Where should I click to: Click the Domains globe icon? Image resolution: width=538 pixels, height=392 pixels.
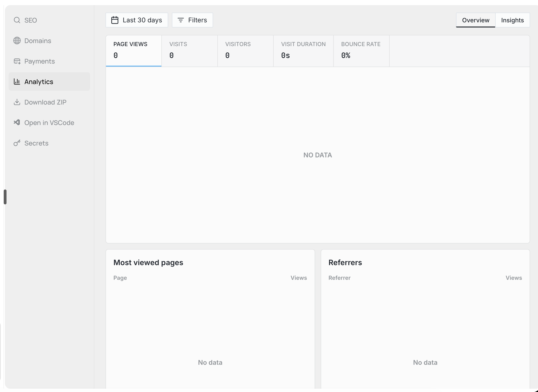(17, 41)
